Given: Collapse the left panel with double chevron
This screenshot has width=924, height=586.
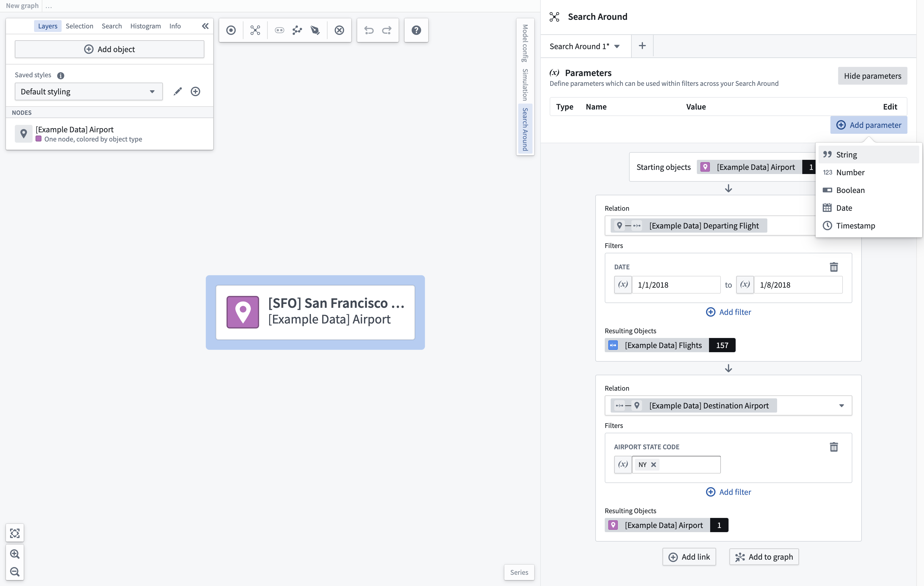Looking at the screenshot, I should point(205,26).
